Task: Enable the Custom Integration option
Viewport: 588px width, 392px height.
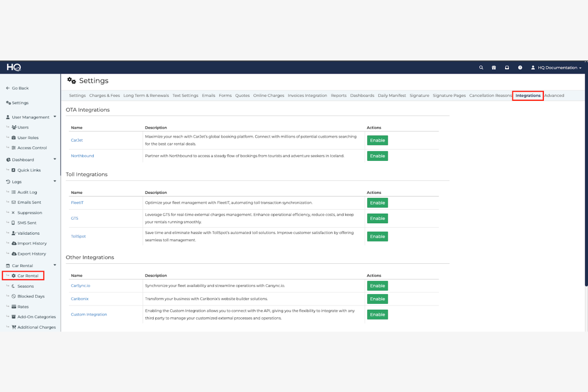Action: point(377,314)
